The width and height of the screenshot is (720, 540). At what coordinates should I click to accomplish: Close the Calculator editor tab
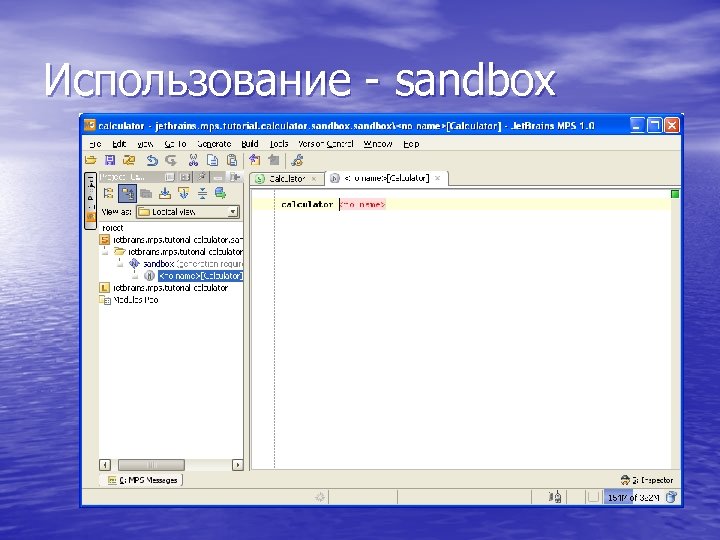314,179
